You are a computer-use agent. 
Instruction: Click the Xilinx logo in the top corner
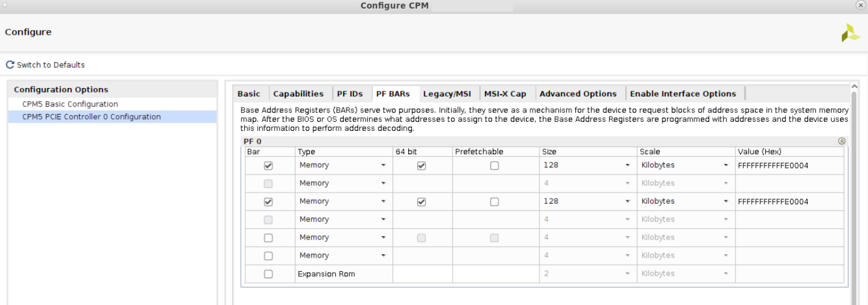pos(850,34)
